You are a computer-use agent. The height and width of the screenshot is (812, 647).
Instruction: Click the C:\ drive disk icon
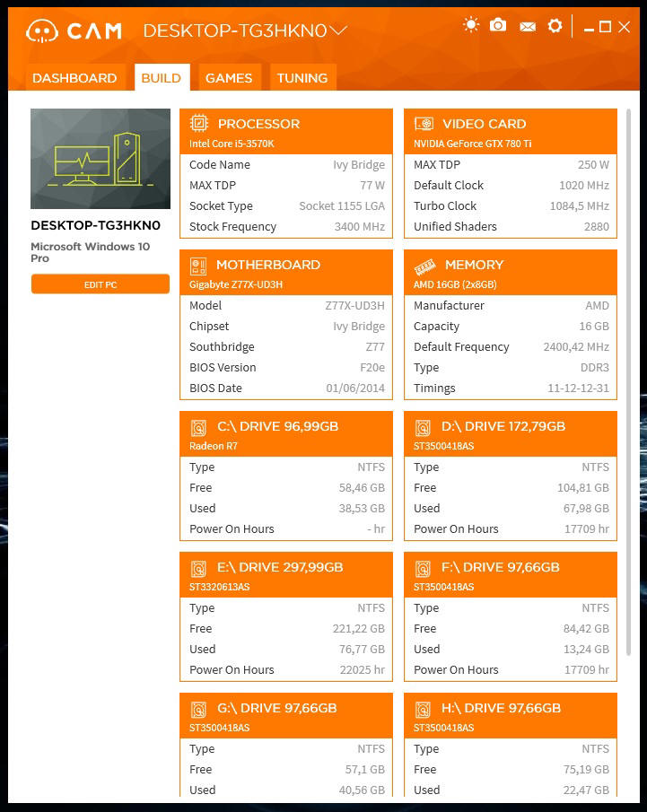tap(198, 428)
